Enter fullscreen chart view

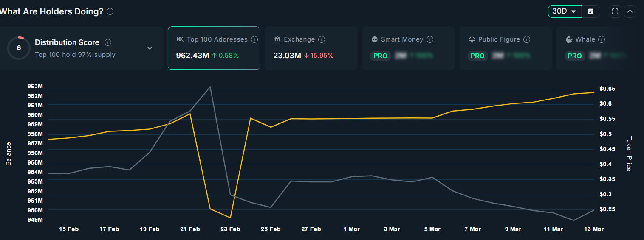(x=615, y=11)
